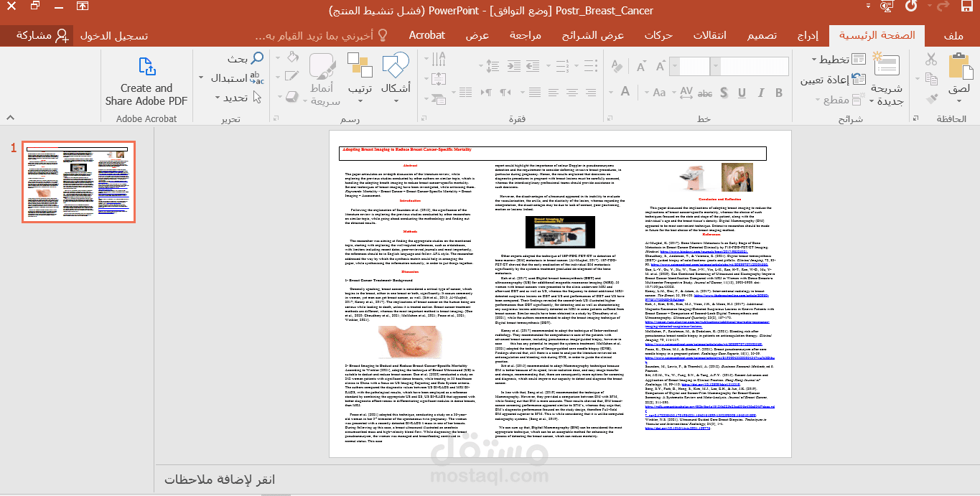The image size is (980, 496).
Task: Click Decrease Font Size icon
Action: [640, 67]
